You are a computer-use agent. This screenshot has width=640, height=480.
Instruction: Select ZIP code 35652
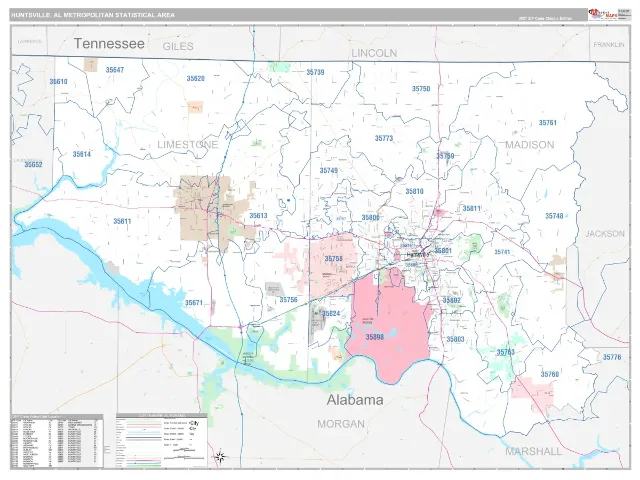click(x=33, y=165)
